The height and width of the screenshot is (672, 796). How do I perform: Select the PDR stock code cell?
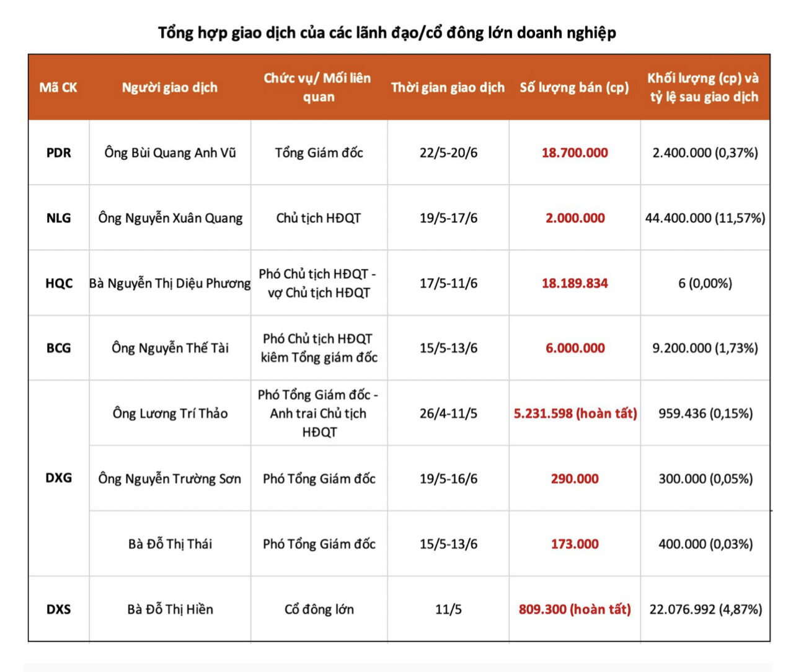coord(59,153)
